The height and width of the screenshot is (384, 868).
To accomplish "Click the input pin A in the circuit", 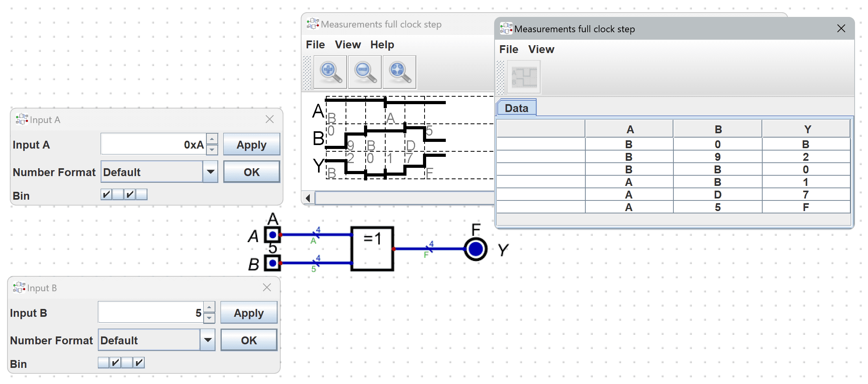I will (272, 235).
